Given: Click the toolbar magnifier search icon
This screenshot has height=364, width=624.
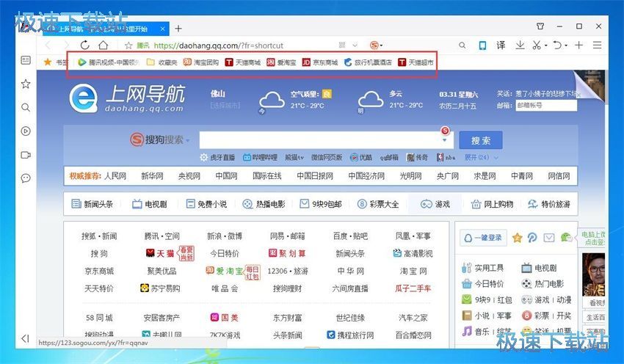Looking at the screenshot, I should coord(462,45).
